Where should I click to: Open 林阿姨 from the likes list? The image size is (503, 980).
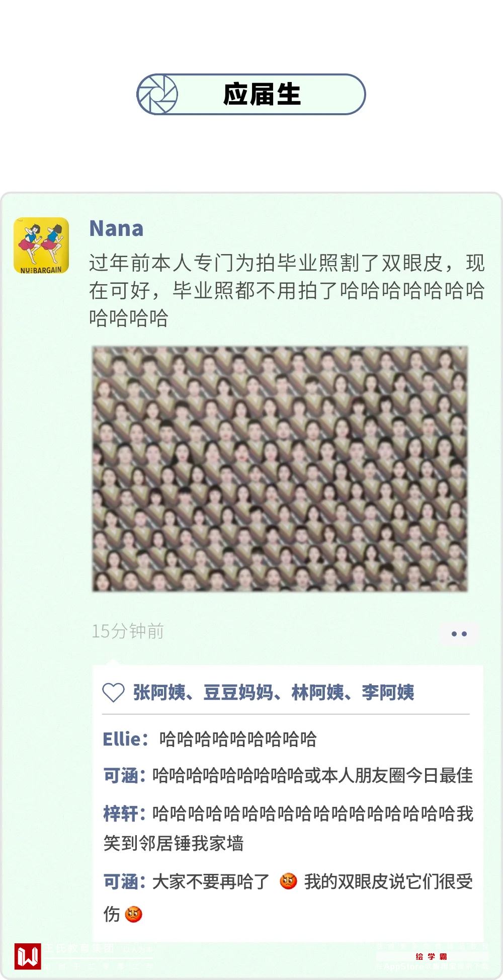click(318, 693)
